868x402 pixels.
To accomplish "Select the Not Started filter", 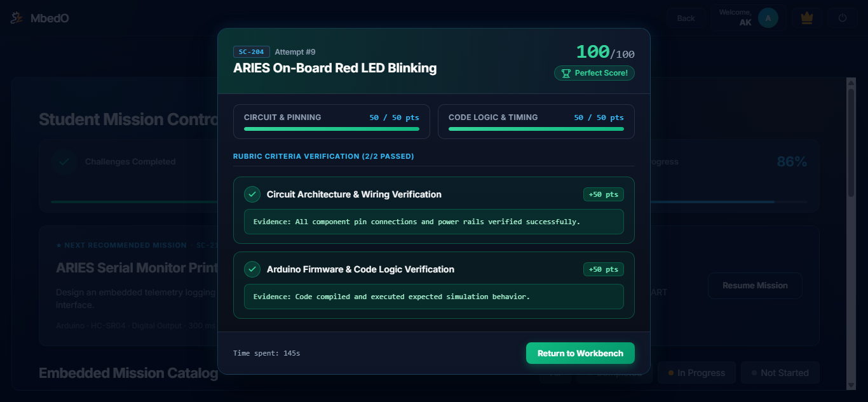I will tap(780, 373).
